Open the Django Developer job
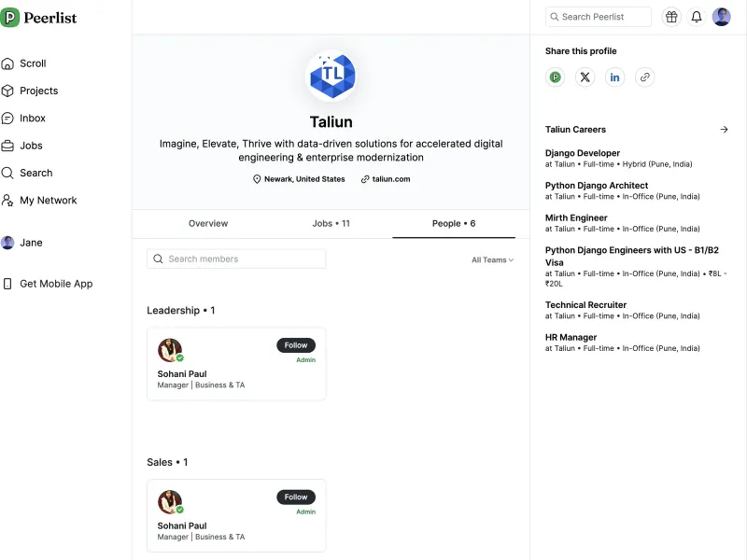747x560 pixels. 582,153
